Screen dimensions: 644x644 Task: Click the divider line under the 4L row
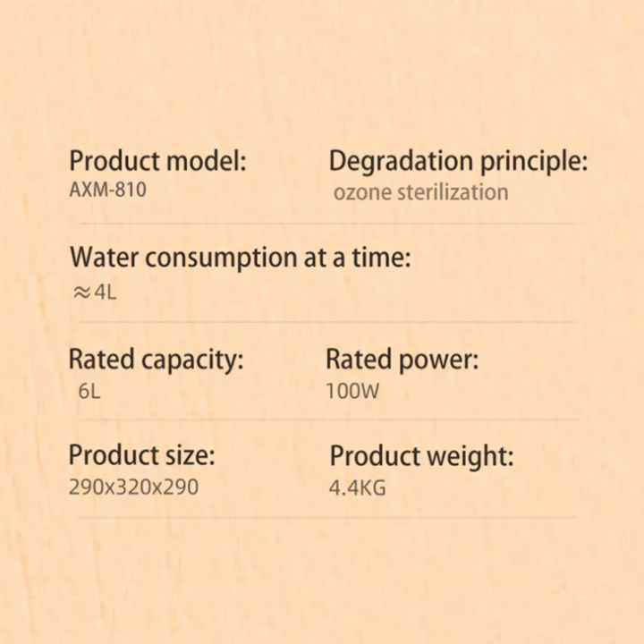(x=322, y=322)
